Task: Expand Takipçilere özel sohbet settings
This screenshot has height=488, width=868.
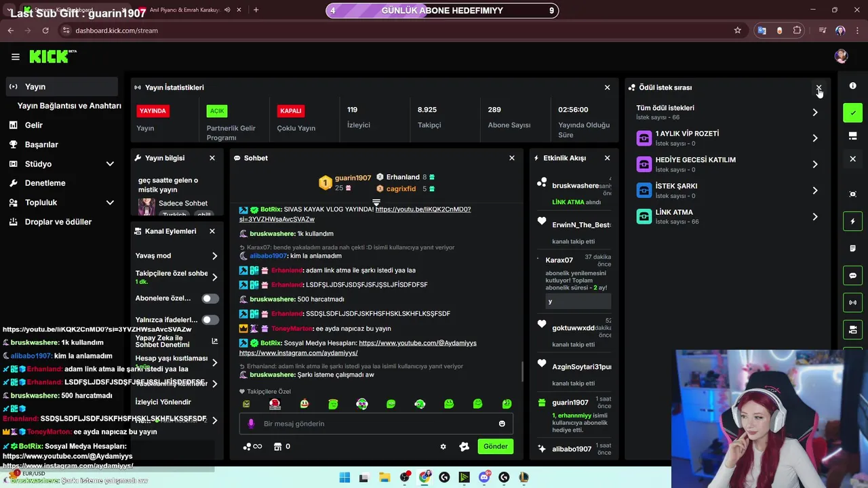Action: point(214,277)
